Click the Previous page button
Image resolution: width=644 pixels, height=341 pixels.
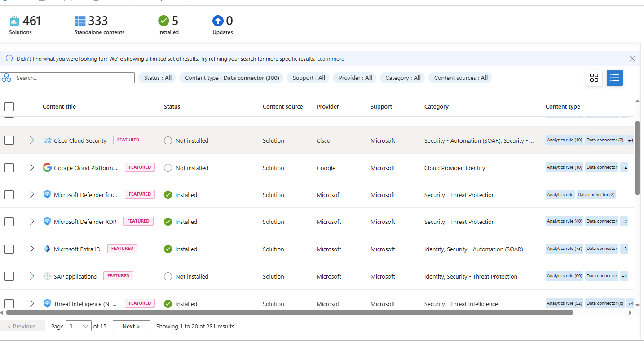pyautogui.click(x=22, y=326)
